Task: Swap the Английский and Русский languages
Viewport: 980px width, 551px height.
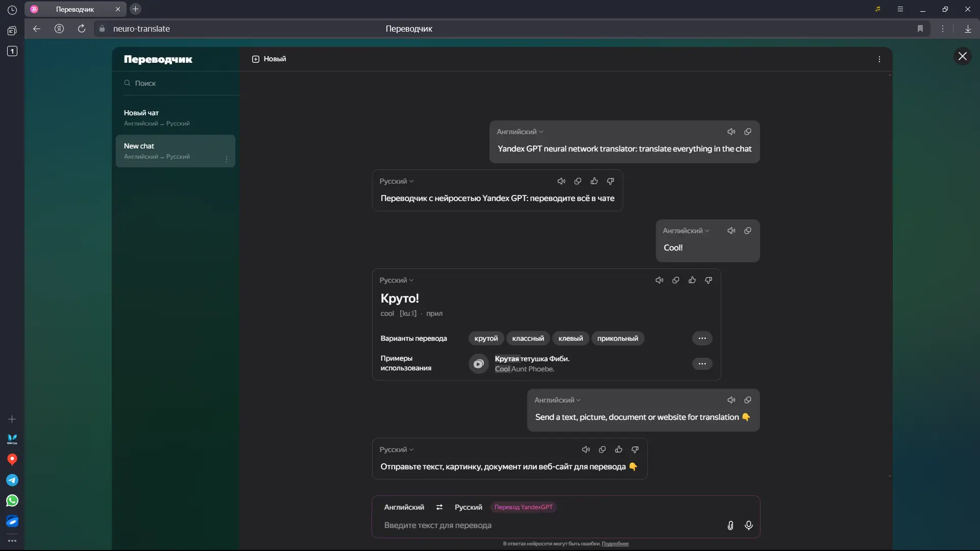Action: 439,507
